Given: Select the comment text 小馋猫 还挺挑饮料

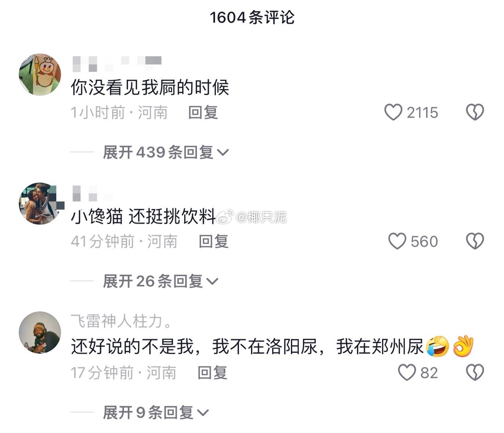Looking at the screenshot, I should [x=144, y=217].
